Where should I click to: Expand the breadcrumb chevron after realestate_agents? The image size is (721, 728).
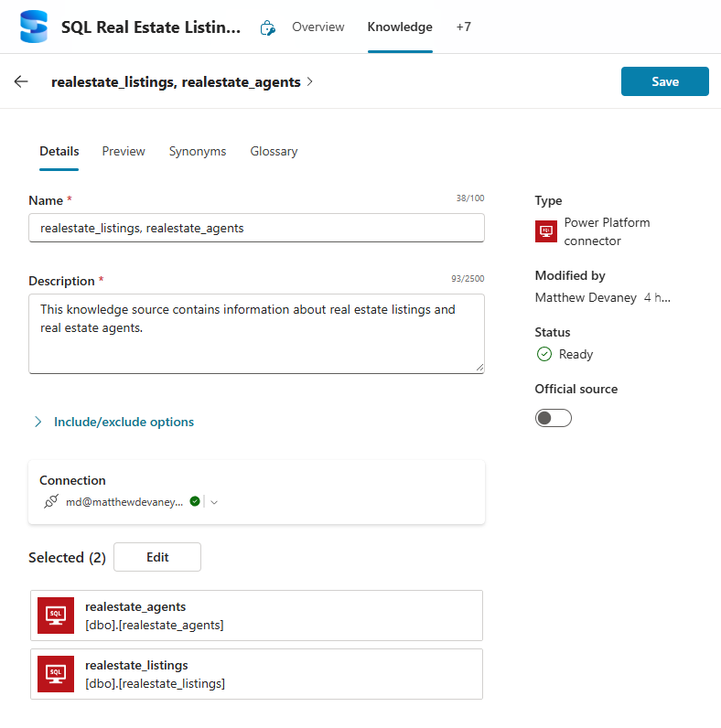point(310,81)
